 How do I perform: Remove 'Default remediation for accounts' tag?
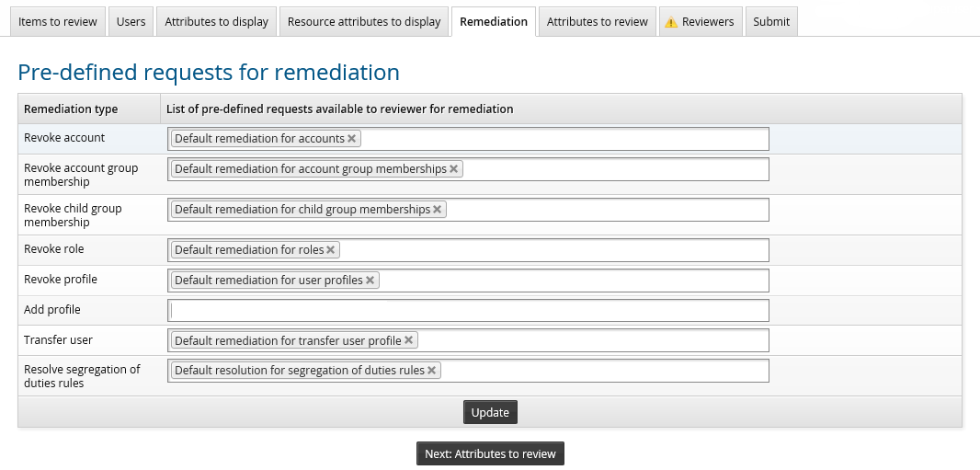(x=352, y=139)
